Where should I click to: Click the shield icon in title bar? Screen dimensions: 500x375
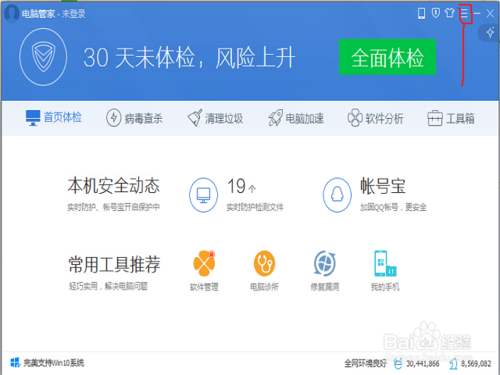pos(435,13)
